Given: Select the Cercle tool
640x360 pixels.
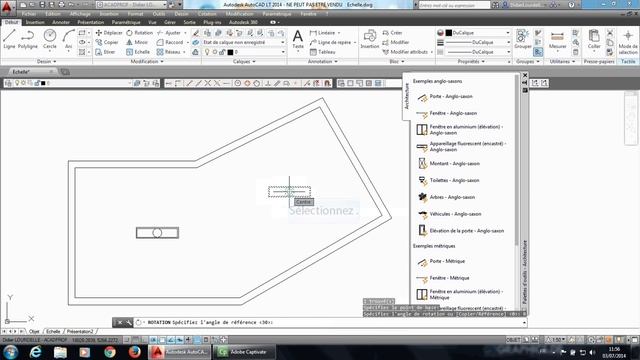Looking at the screenshot, I should tap(50, 39).
